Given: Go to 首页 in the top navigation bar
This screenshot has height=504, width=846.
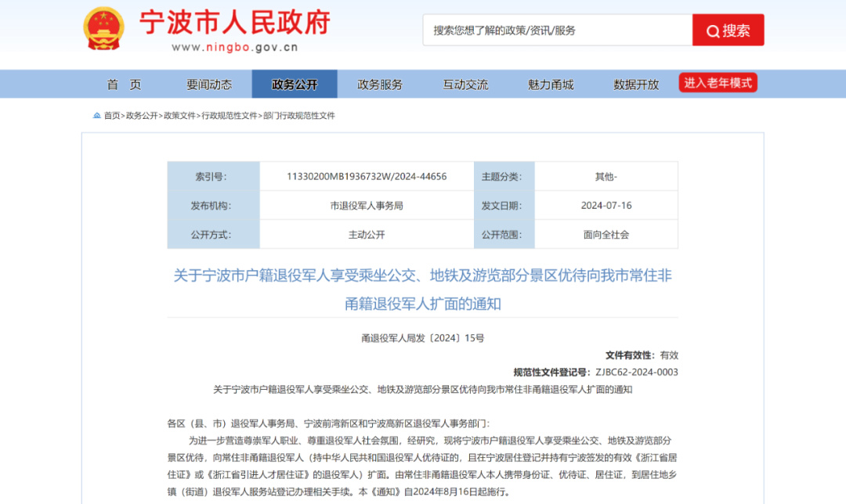Looking at the screenshot, I should 124,83.
